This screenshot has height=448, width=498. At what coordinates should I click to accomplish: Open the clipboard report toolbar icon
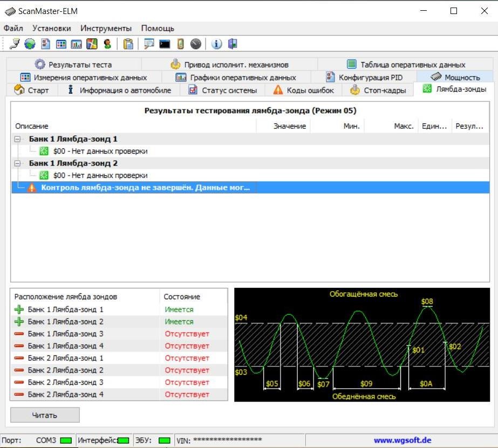pos(128,44)
